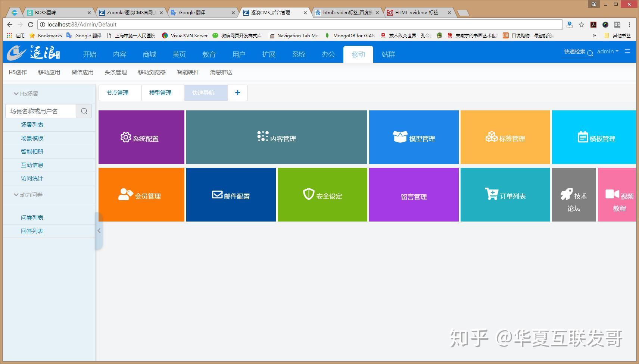Open the 应用 apps shortcut
639x364 pixels.
[15, 35]
